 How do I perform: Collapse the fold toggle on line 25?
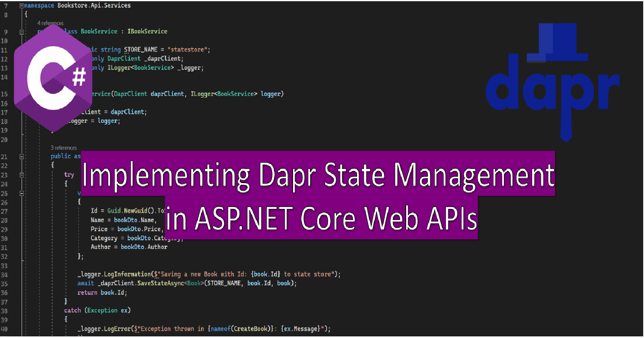[22, 194]
